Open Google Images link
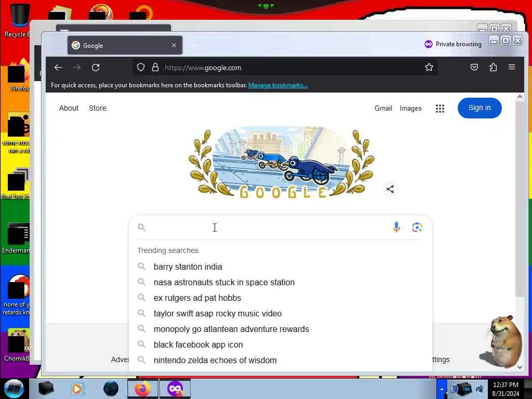Image resolution: width=532 pixels, height=399 pixels. click(410, 108)
